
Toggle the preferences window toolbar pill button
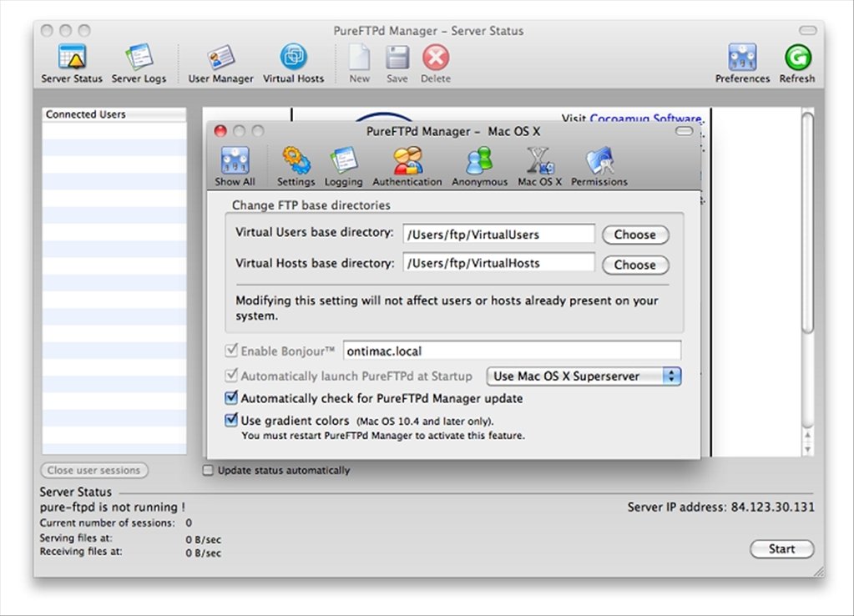point(684,131)
